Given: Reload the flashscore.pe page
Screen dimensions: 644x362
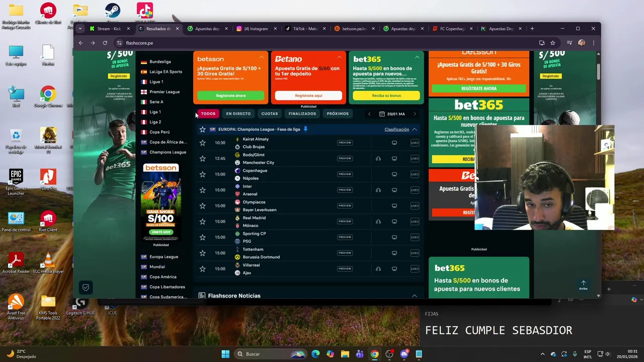Looking at the screenshot, I should pyautogui.click(x=105, y=43).
